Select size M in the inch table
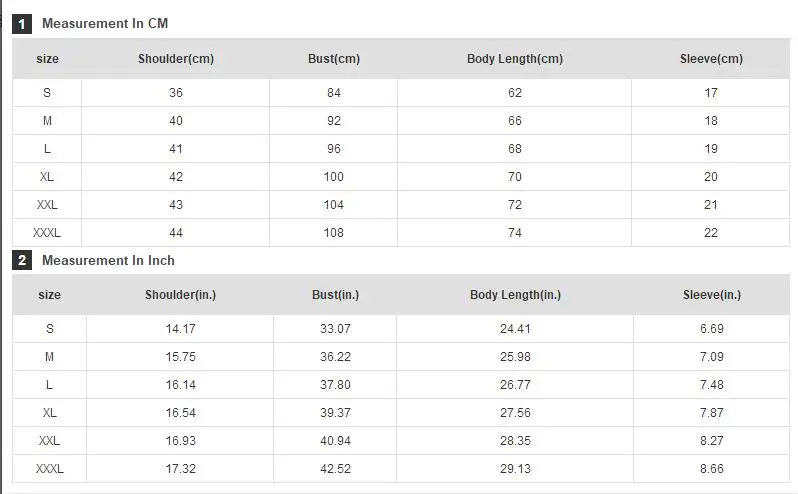This screenshot has width=798, height=494. (x=49, y=357)
